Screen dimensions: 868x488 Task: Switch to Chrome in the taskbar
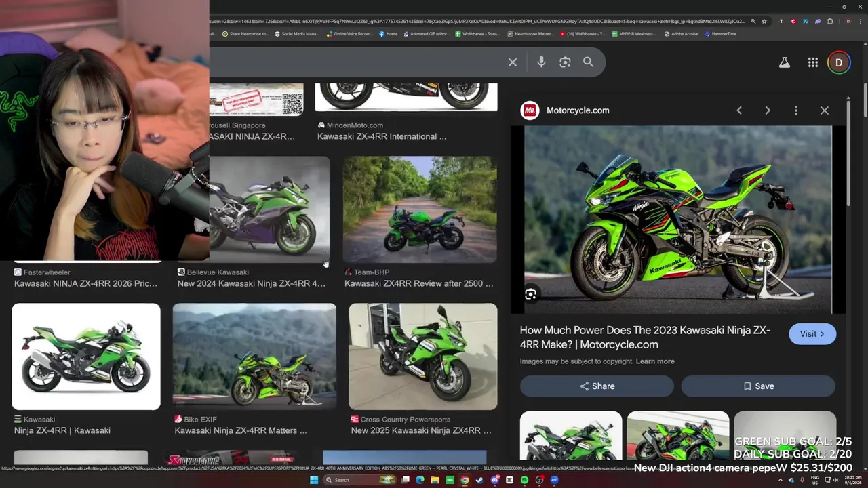pyautogui.click(x=465, y=480)
